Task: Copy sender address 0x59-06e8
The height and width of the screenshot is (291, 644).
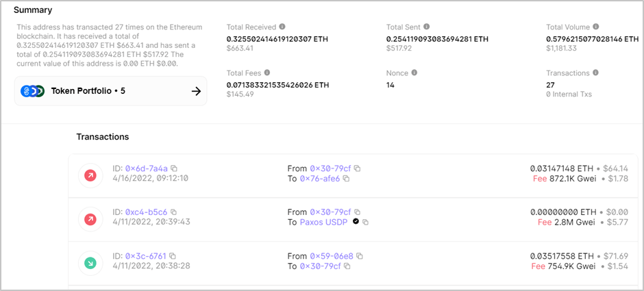Action: click(x=360, y=256)
